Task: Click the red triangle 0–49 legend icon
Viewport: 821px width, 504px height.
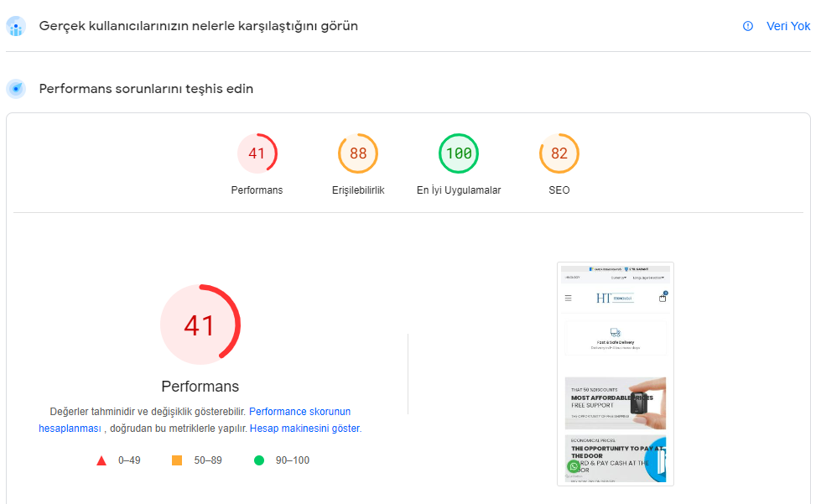Action: click(101, 460)
